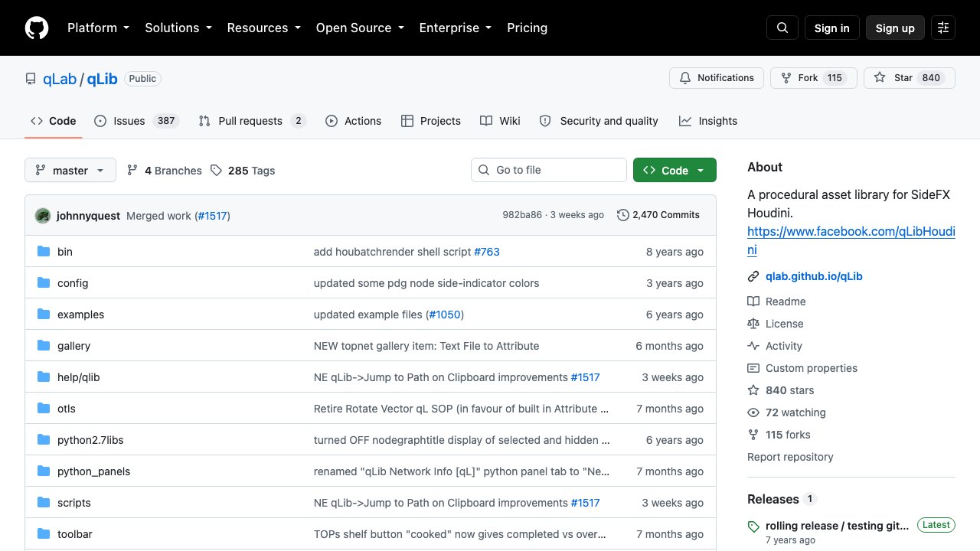Open the green Code dropdown button

click(x=675, y=171)
